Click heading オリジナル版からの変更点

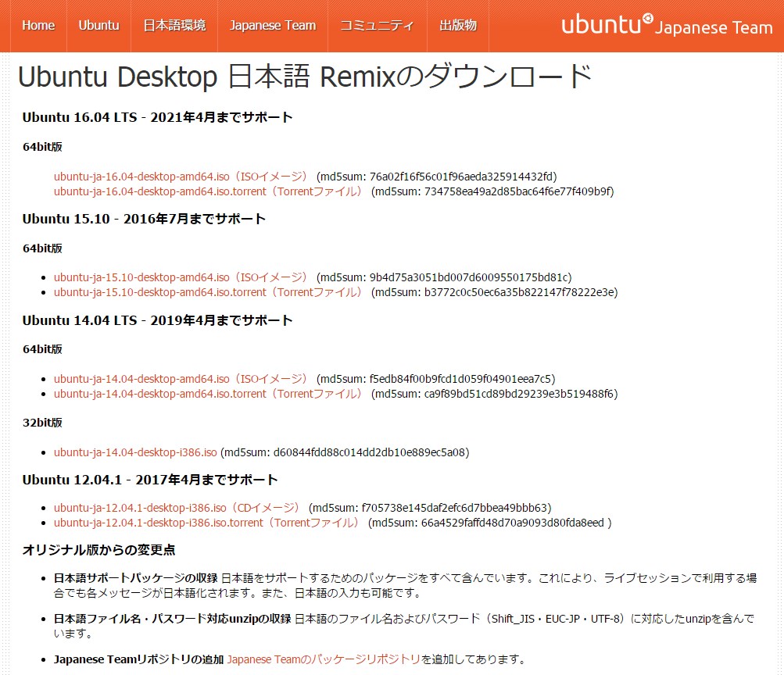99,550
